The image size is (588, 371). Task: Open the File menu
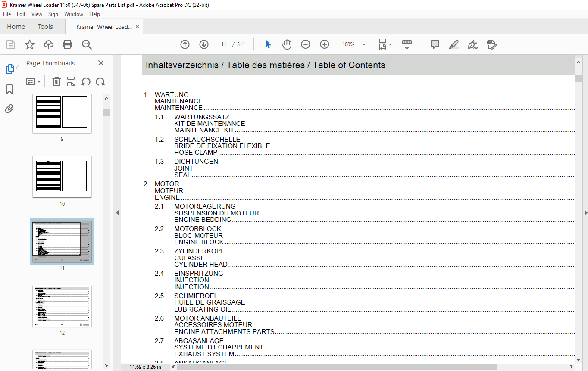pos(7,14)
